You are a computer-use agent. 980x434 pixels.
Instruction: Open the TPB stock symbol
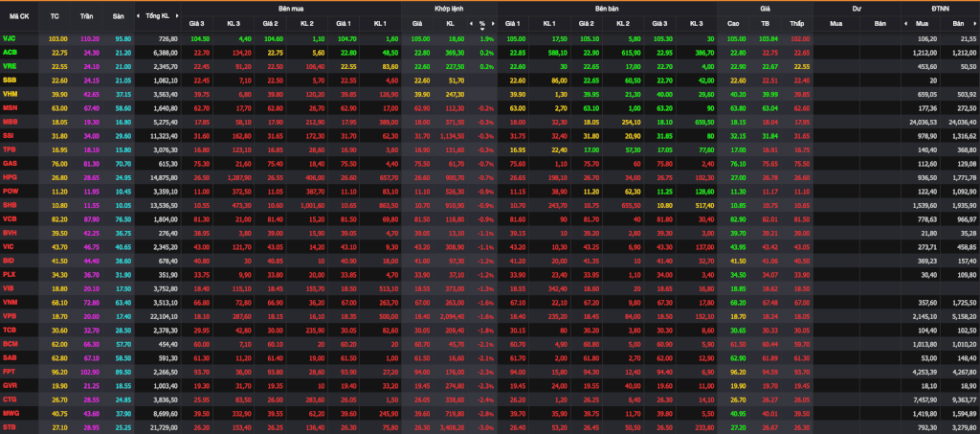[10, 149]
